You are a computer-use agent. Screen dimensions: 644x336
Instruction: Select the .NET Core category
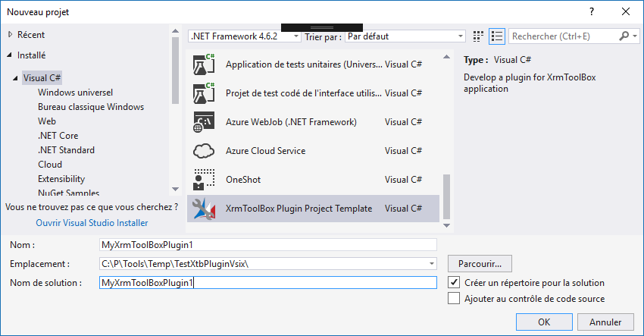pos(58,136)
